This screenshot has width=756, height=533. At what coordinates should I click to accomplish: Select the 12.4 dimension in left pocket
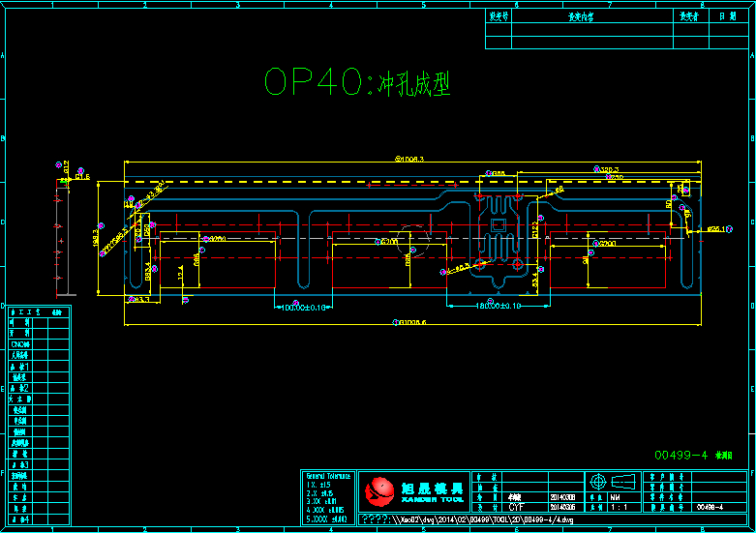point(181,275)
